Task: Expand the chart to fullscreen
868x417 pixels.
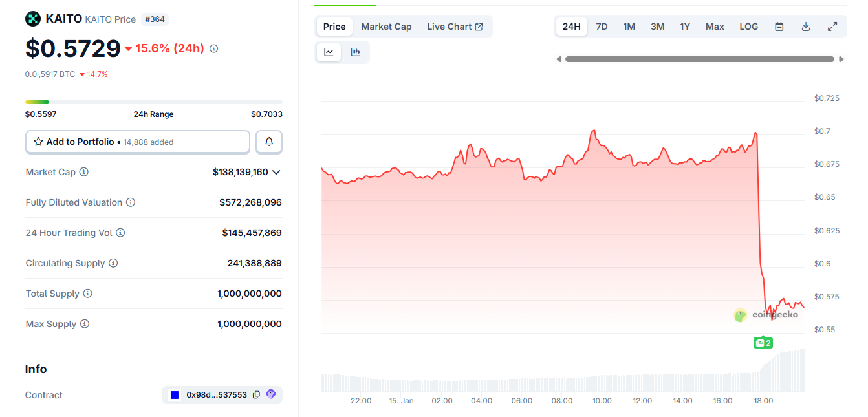Action: pyautogui.click(x=832, y=27)
